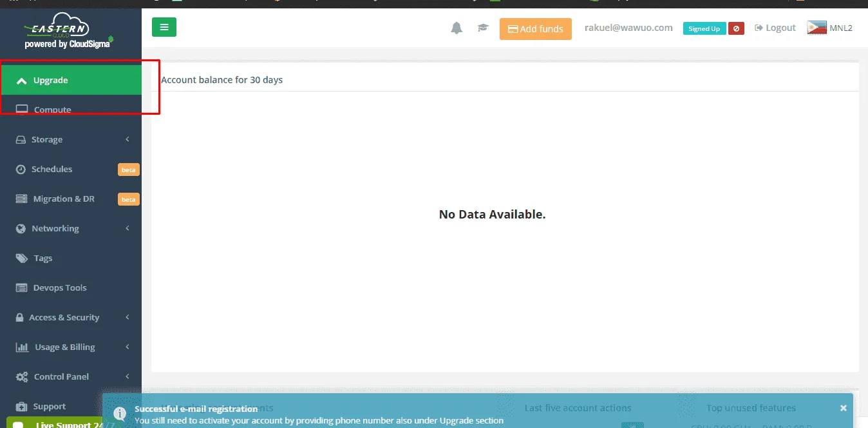The width and height of the screenshot is (868, 428).
Task: Click the Storage database icon
Action: coord(21,139)
